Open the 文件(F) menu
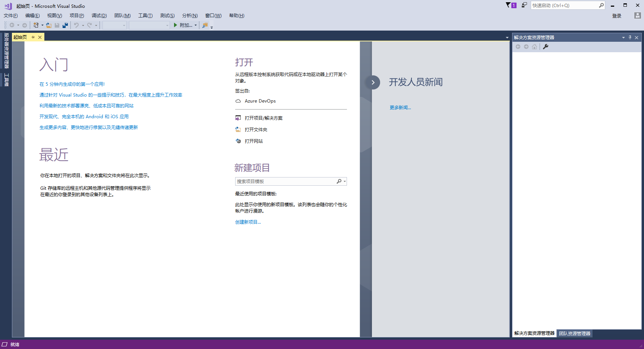 [x=11, y=16]
